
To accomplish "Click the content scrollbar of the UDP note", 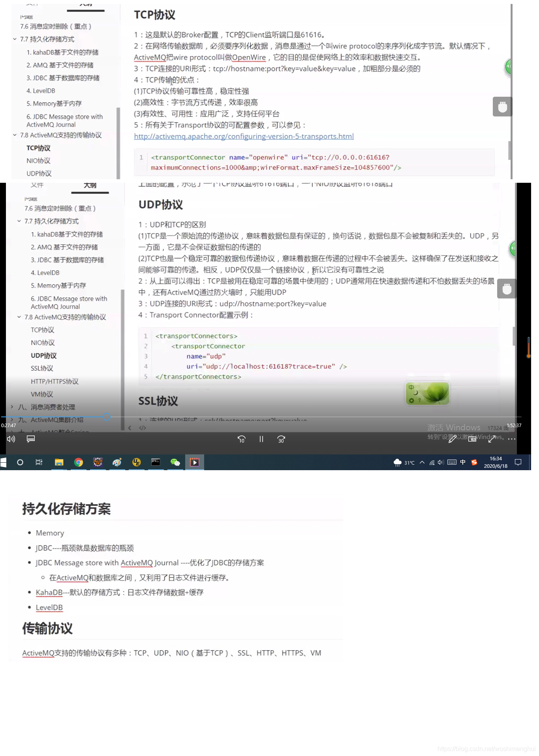I will 515,336.
